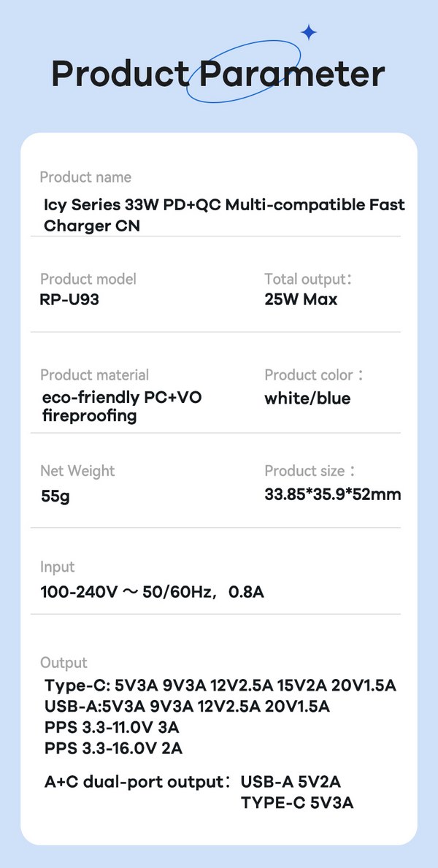This screenshot has height=868, width=438.
Task: Click the 55g weight value
Action: (x=55, y=497)
